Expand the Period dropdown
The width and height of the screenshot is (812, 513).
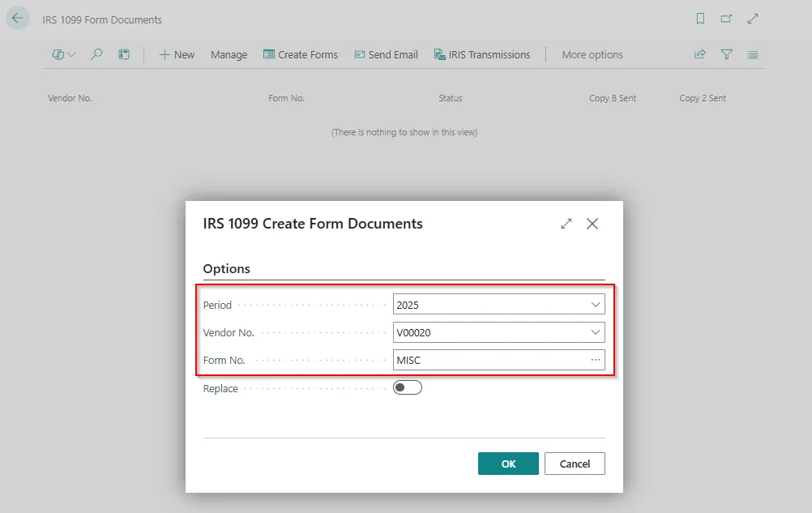596,305
